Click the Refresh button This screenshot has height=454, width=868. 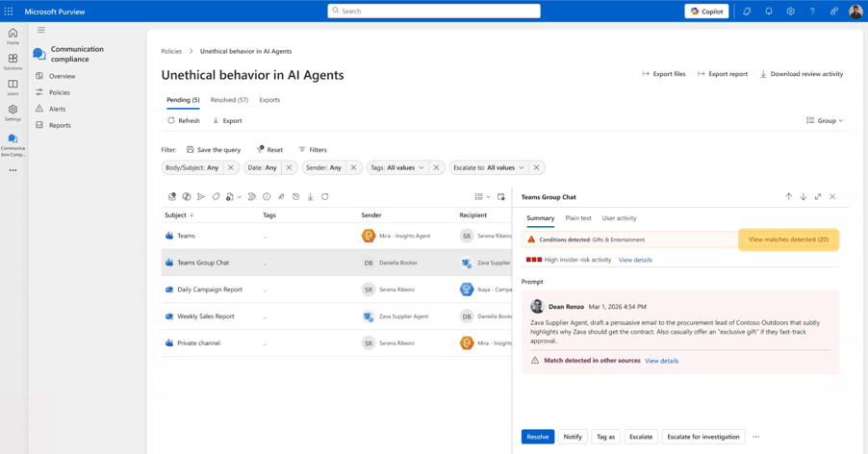(x=184, y=120)
